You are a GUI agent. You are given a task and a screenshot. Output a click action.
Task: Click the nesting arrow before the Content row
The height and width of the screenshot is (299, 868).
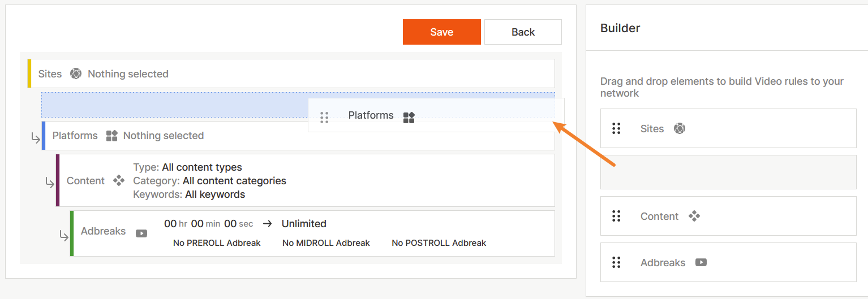pyautogui.click(x=50, y=183)
